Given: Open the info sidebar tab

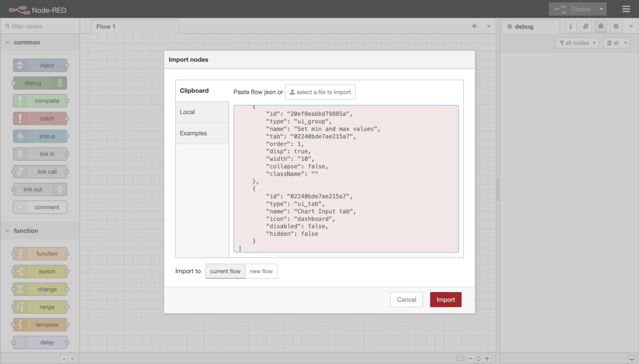Looking at the screenshot, I should (571, 26).
